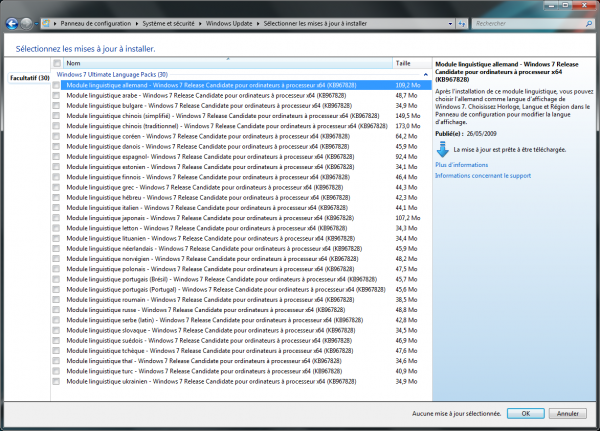Click Panneau de configuration breadcrumb
The width and height of the screenshot is (600, 431).
(x=96, y=24)
